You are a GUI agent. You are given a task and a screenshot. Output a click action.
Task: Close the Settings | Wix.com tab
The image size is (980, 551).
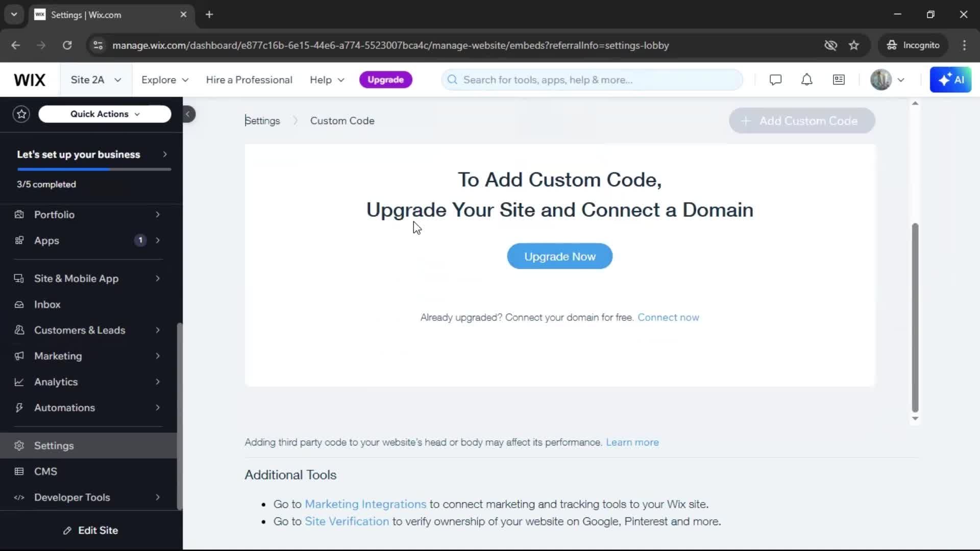coord(183,15)
